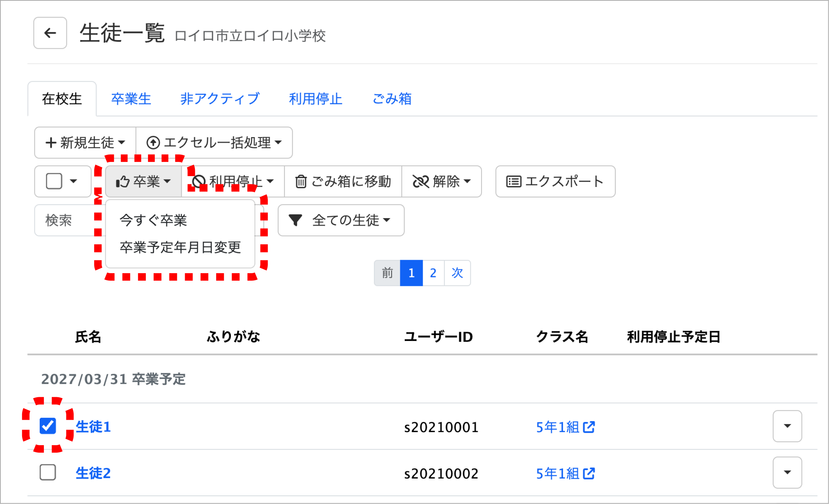Click the back arrow icon
This screenshot has height=504, width=829.
[50, 33]
